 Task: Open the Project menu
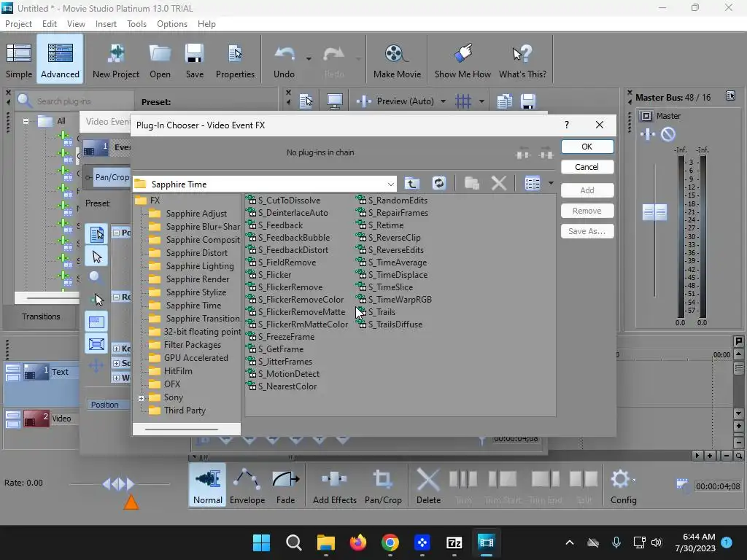point(18,24)
